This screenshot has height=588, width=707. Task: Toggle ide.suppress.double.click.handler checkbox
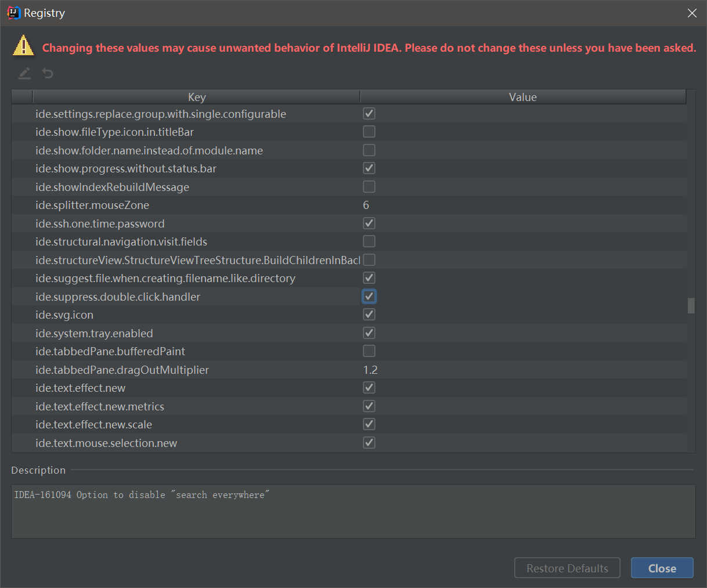point(369,296)
